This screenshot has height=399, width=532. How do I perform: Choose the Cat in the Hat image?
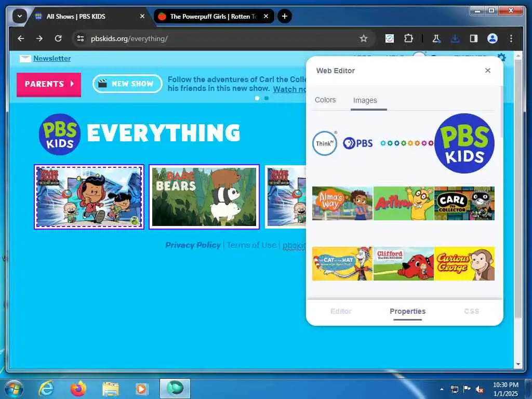342,263
